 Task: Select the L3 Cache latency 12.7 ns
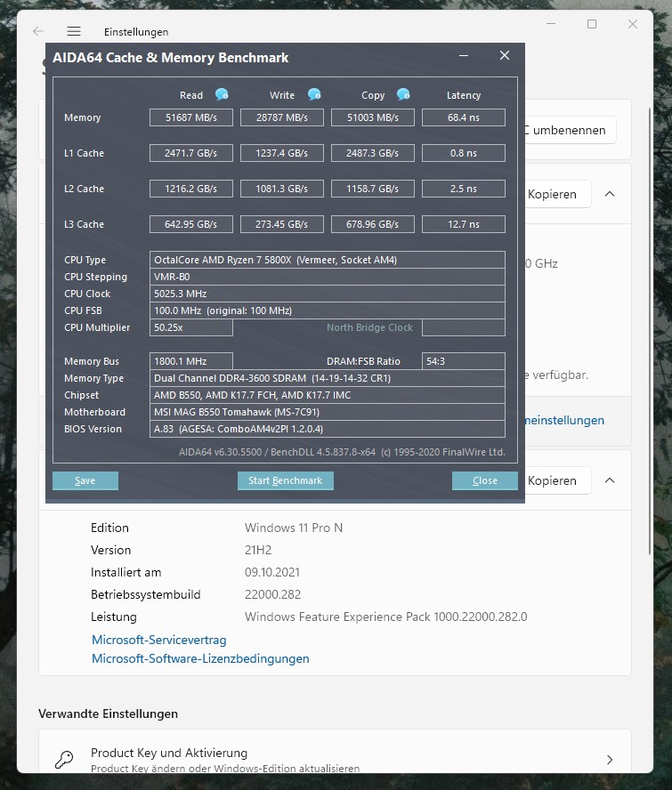(x=464, y=224)
